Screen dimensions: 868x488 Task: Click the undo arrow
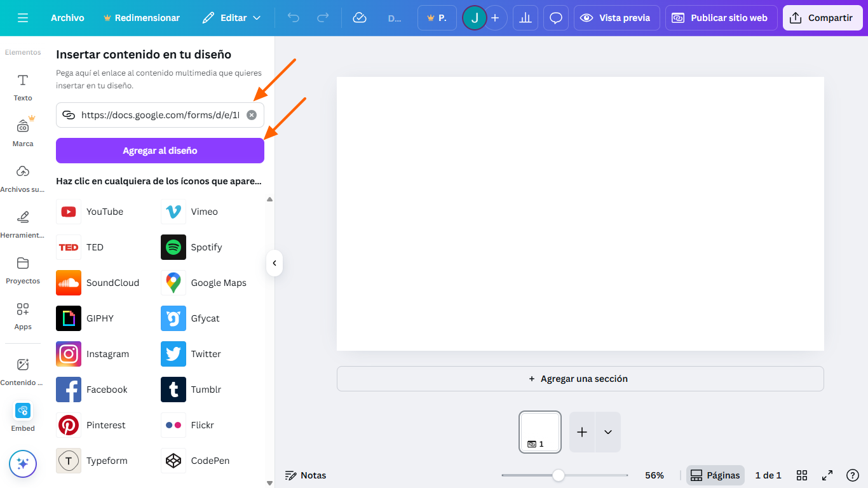click(x=294, y=18)
